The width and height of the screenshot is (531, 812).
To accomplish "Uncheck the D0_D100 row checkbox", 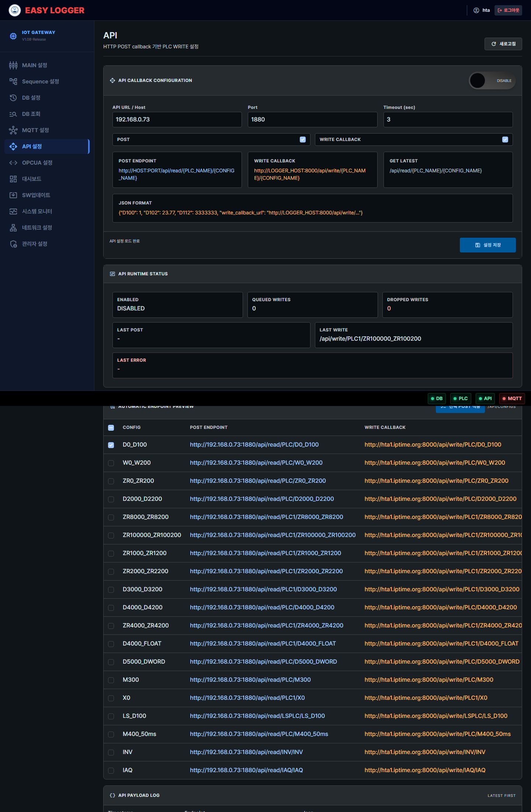I will [111, 445].
